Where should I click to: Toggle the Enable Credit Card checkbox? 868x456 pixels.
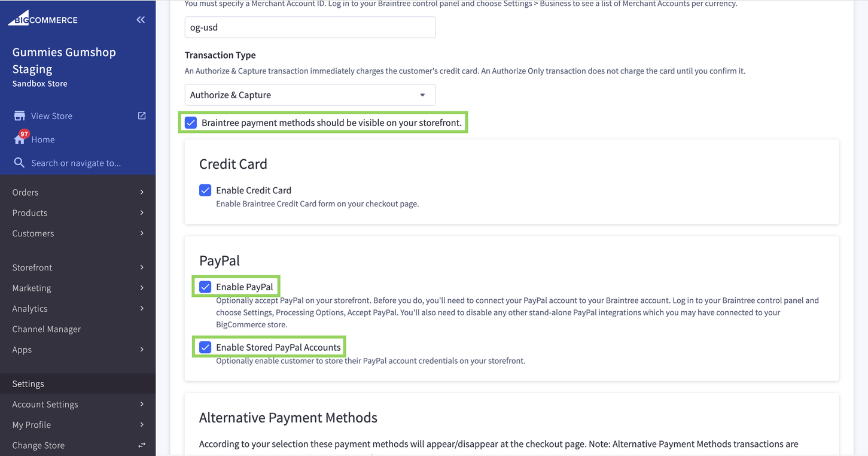[x=205, y=190]
